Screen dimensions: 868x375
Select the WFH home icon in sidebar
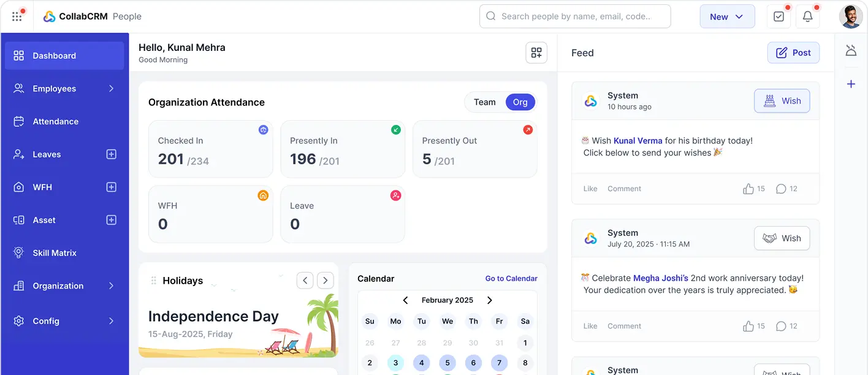[18, 187]
